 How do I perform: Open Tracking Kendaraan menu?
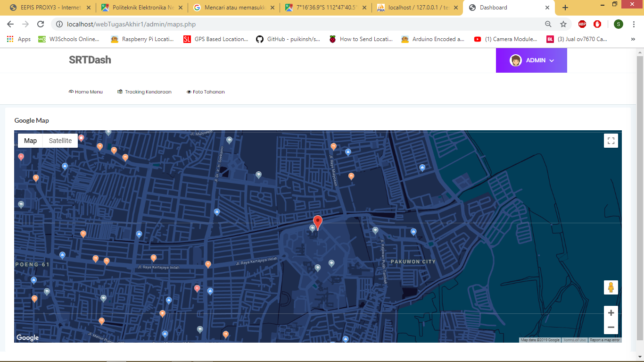(144, 92)
